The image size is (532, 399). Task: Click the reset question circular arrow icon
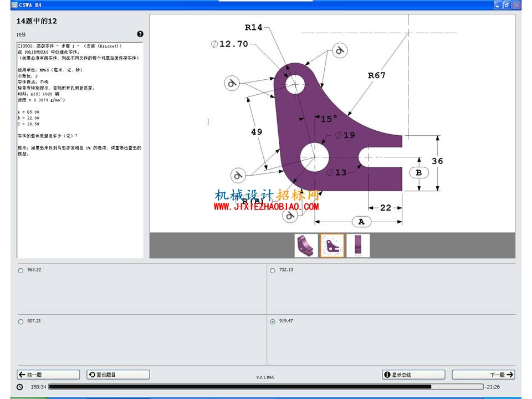[91, 375]
